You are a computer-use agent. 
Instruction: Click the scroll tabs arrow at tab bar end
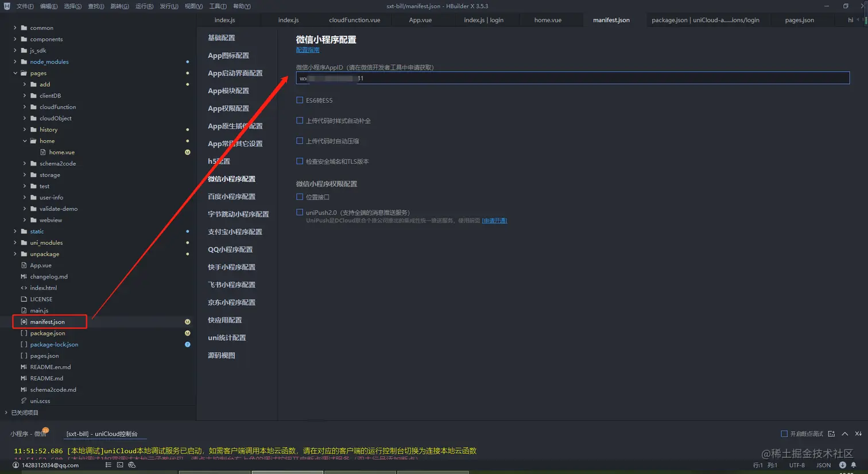(x=858, y=20)
